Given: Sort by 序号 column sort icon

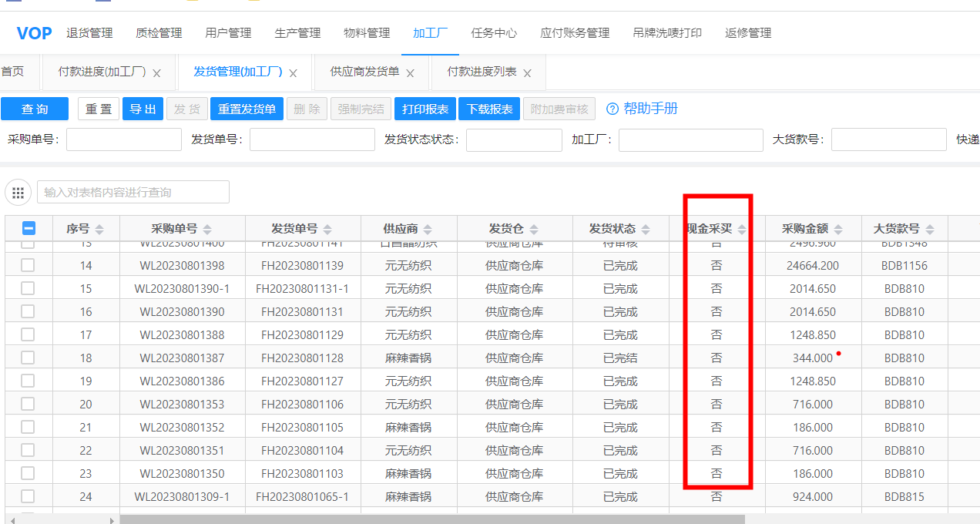Looking at the screenshot, I should (99, 230).
